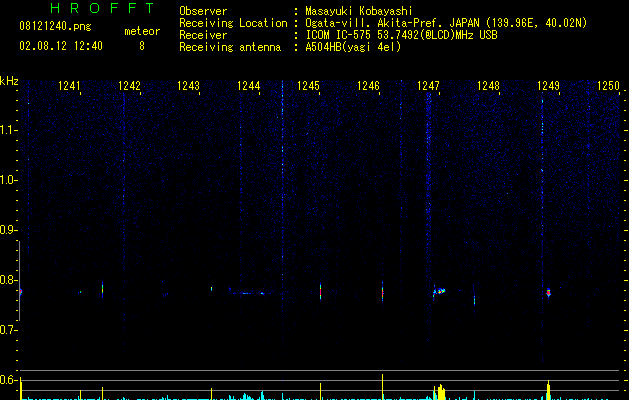Click the 1.1 frequency axis label
The height and width of the screenshot is (400, 629).
8,130
